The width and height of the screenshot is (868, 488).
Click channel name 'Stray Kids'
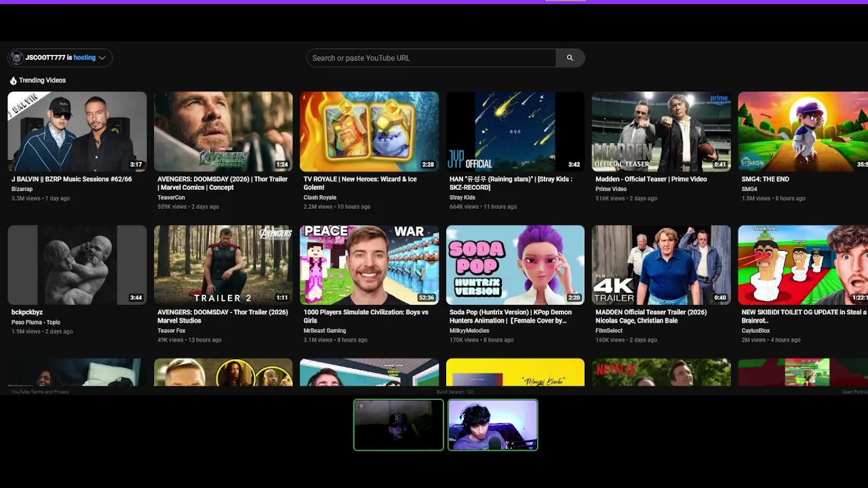click(x=462, y=198)
